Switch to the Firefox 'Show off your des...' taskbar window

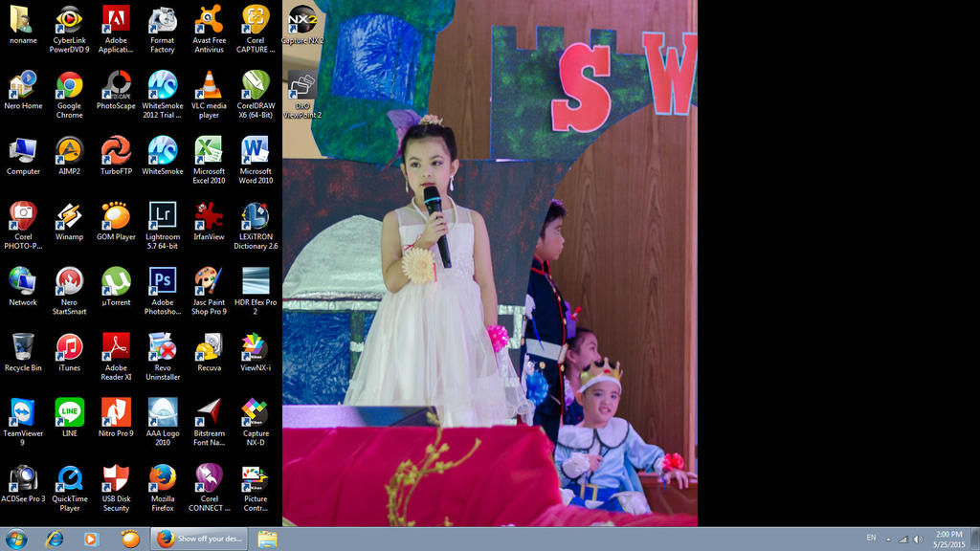pos(199,539)
